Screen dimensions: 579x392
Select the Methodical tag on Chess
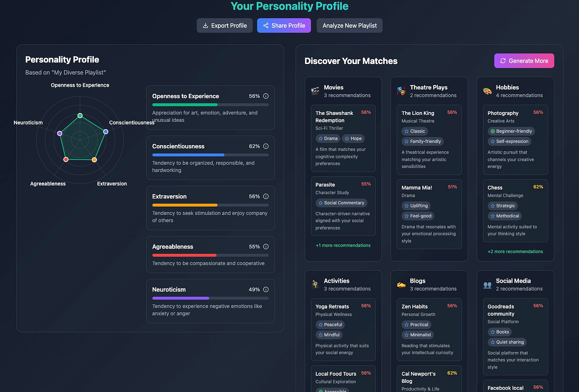click(x=505, y=216)
